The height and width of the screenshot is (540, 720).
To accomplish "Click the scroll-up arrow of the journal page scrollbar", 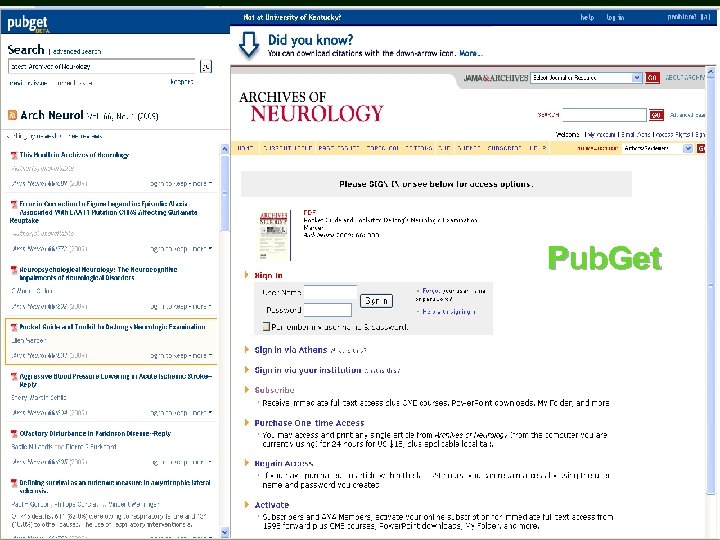I will pyautogui.click(x=711, y=72).
